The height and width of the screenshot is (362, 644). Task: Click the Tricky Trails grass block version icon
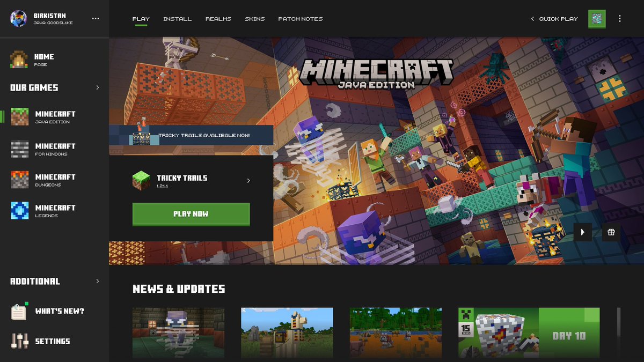pyautogui.click(x=142, y=181)
